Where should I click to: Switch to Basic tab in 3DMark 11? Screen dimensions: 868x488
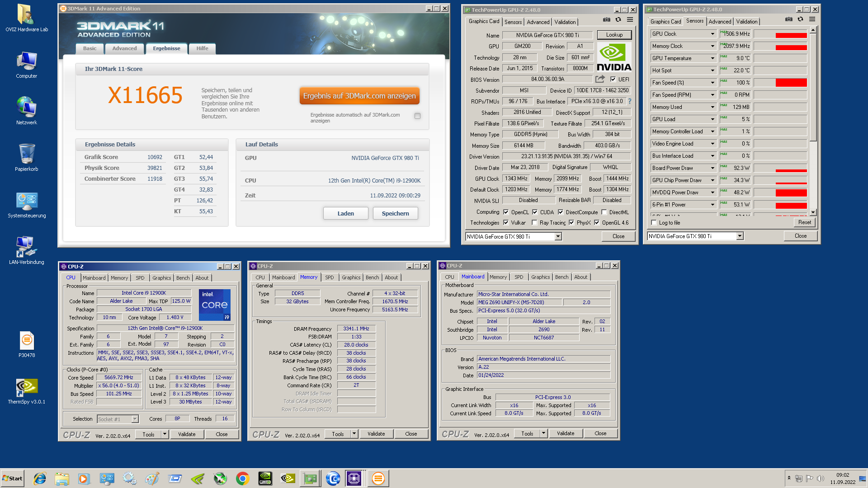point(90,48)
